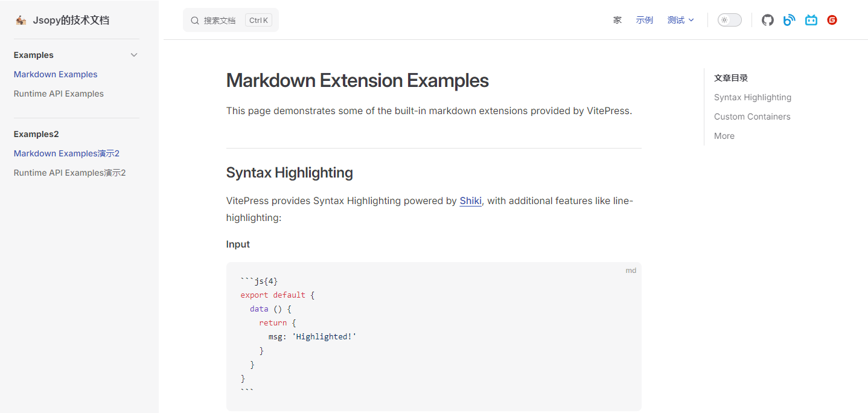868x413 pixels.
Task: Click the Ctrl K shortcut badge
Action: coord(258,21)
